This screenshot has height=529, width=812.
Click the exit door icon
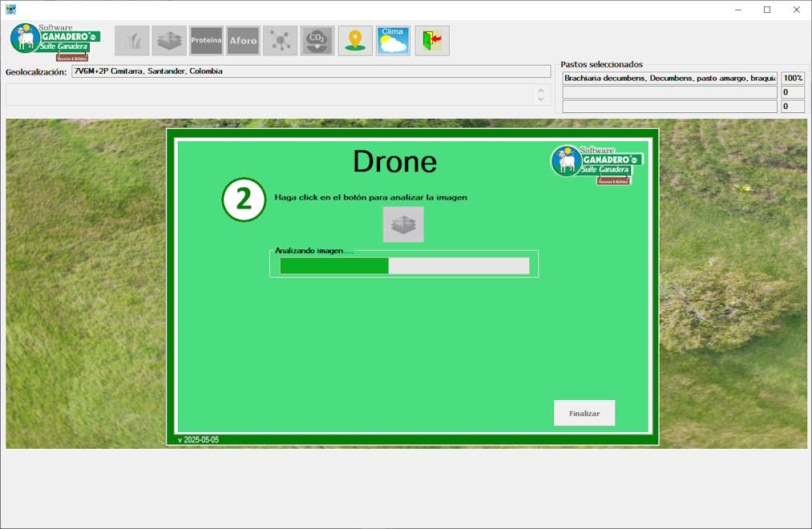[432, 41]
